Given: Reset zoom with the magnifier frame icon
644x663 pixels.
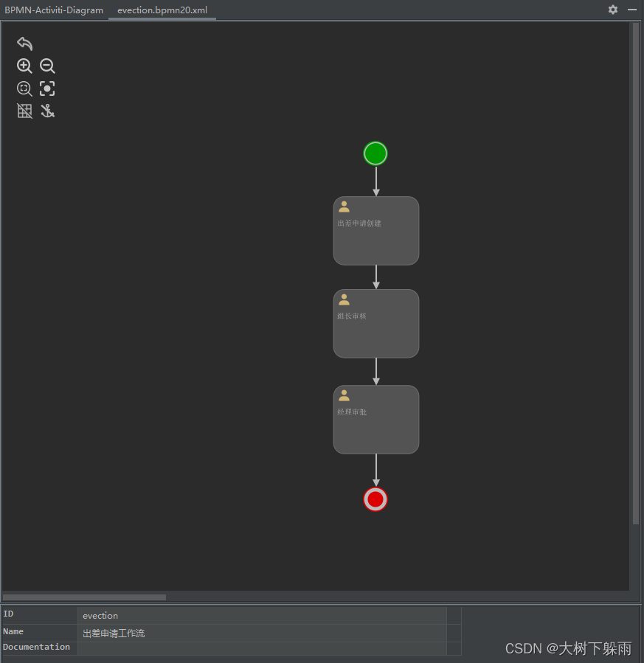Looking at the screenshot, I should coord(24,88).
